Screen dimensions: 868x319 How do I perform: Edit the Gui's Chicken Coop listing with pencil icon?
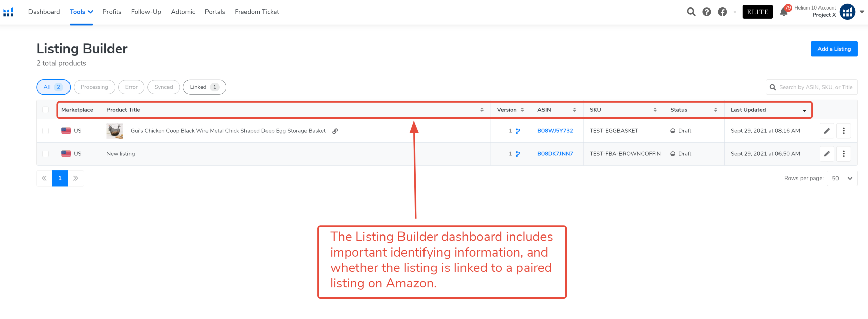(x=827, y=131)
